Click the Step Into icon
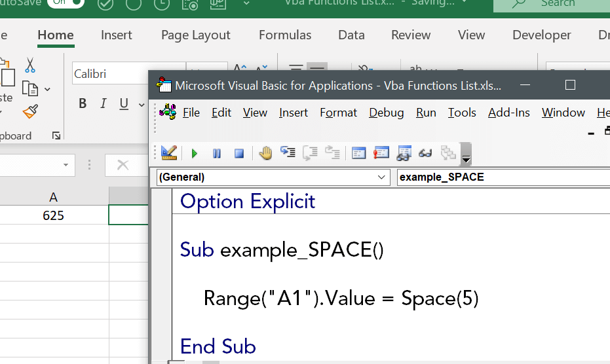610x364 pixels. pyautogui.click(x=288, y=152)
